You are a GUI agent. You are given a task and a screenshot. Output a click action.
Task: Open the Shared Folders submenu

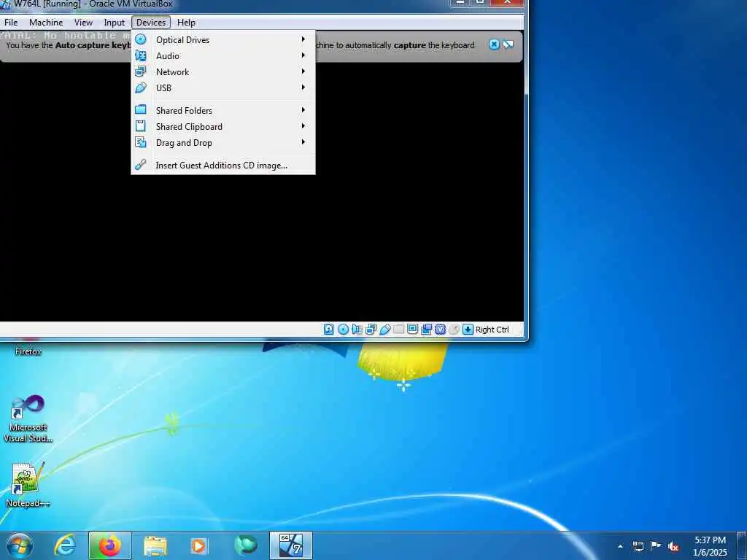click(x=223, y=111)
